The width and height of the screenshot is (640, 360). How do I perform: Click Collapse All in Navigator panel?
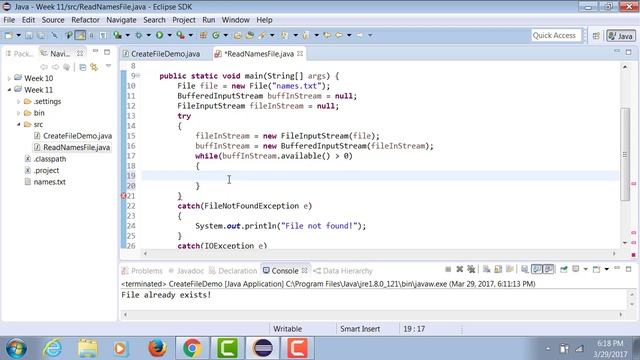click(x=82, y=67)
